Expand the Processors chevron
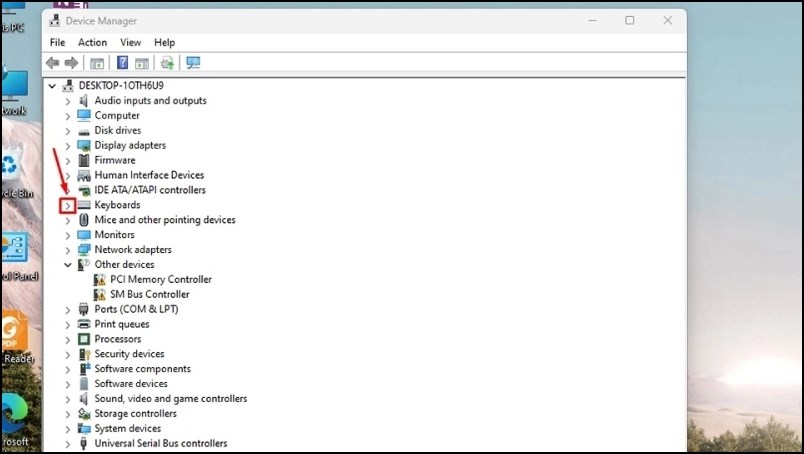Image resolution: width=804 pixels, height=454 pixels. [67, 340]
